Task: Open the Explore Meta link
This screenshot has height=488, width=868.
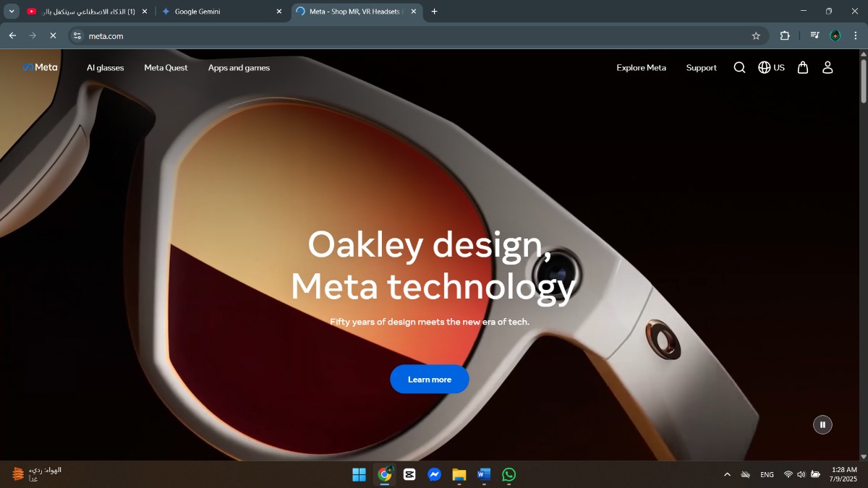Action: tap(641, 68)
